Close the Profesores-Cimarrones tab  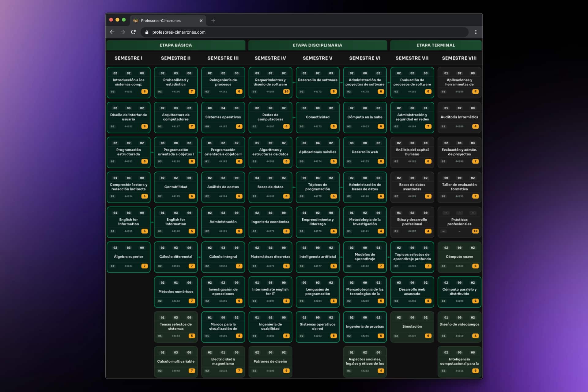tap(201, 21)
